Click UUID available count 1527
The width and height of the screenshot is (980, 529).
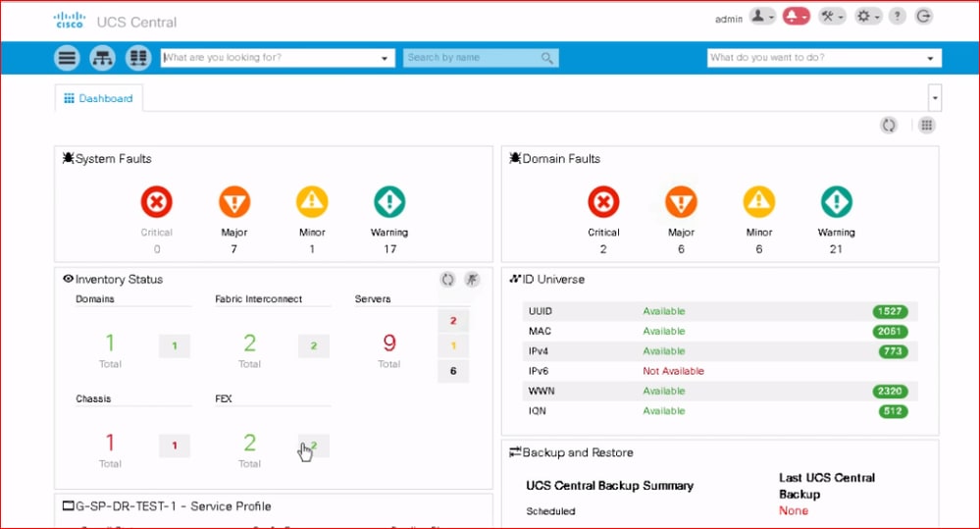coord(890,311)
